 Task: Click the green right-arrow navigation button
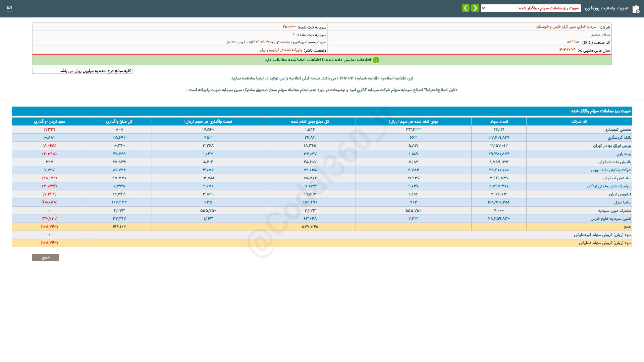(x=475, y=8)
